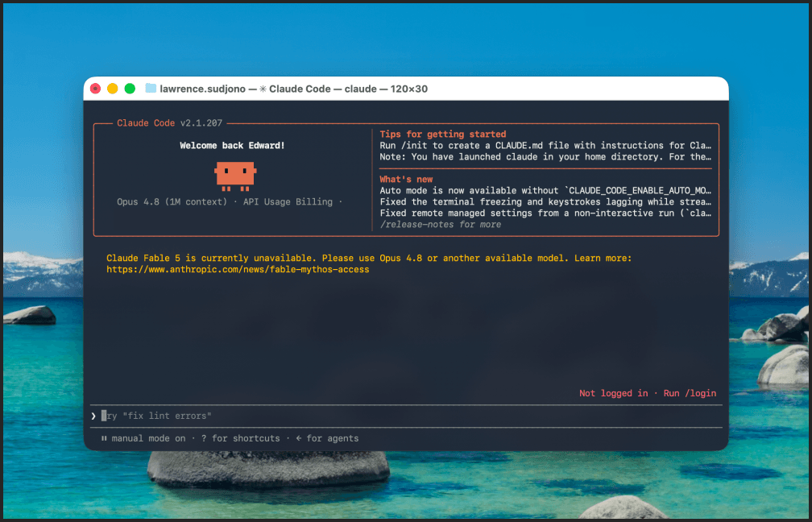The height and width of the screenshot is (522, 812).
Task: Click "? for shortcuts" hint
Action: pos(240,438)
